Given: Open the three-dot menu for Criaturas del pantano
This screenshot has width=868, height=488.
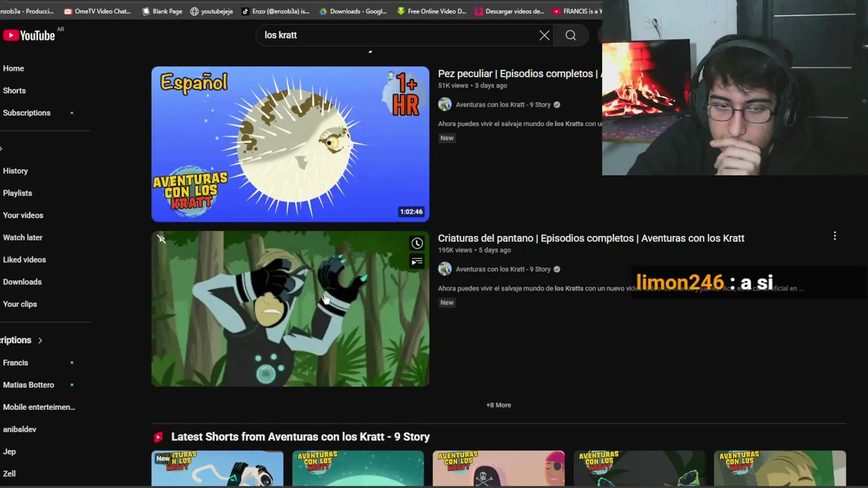Looking at the screenshot, I should tap(835, 236).
